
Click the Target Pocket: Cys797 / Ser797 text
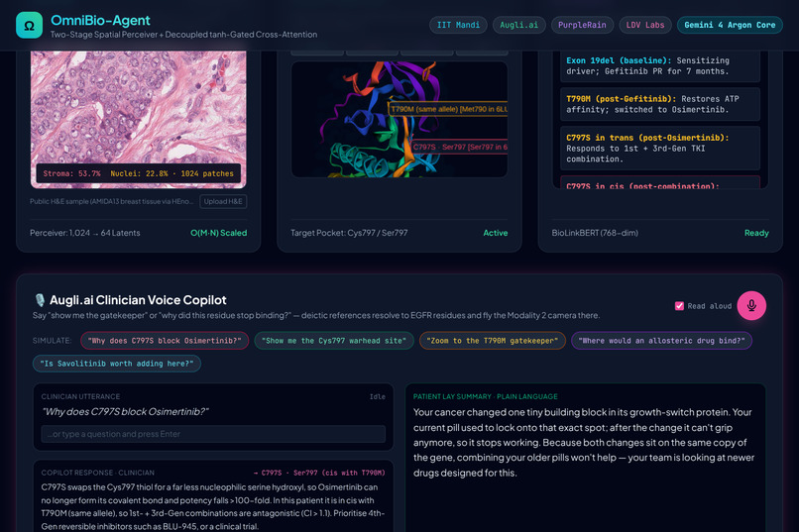coord(349,233)
